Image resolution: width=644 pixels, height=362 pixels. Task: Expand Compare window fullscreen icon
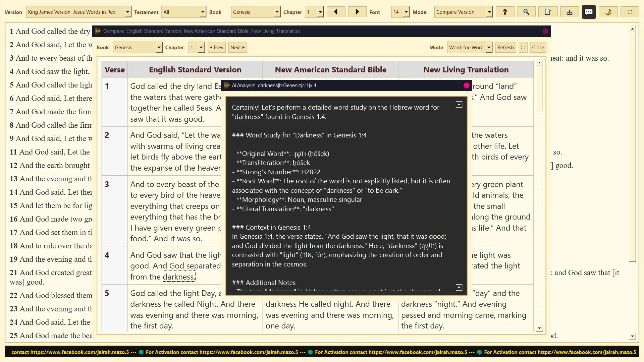523,48
